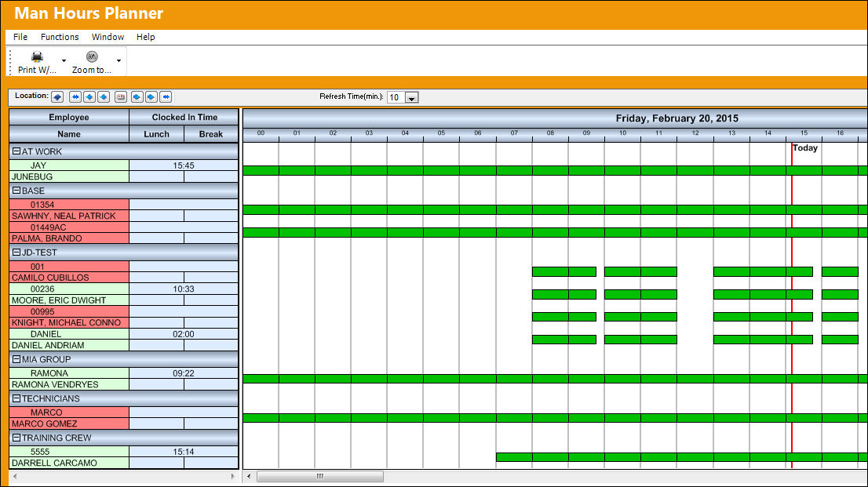Click the Name column header
The height and width of the screenshot is (487, 868).
tap(69, 134)
